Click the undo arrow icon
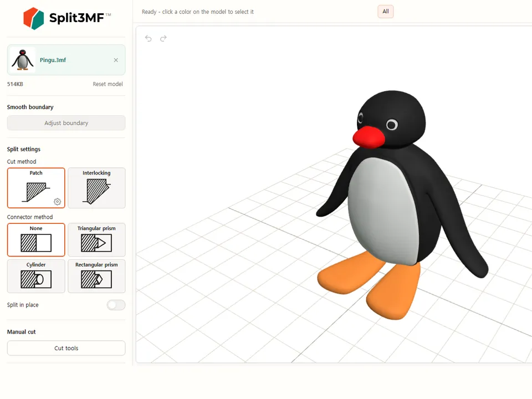Image resolution: width=532 pixels, height=399 pixels. (x=149, y=38)
